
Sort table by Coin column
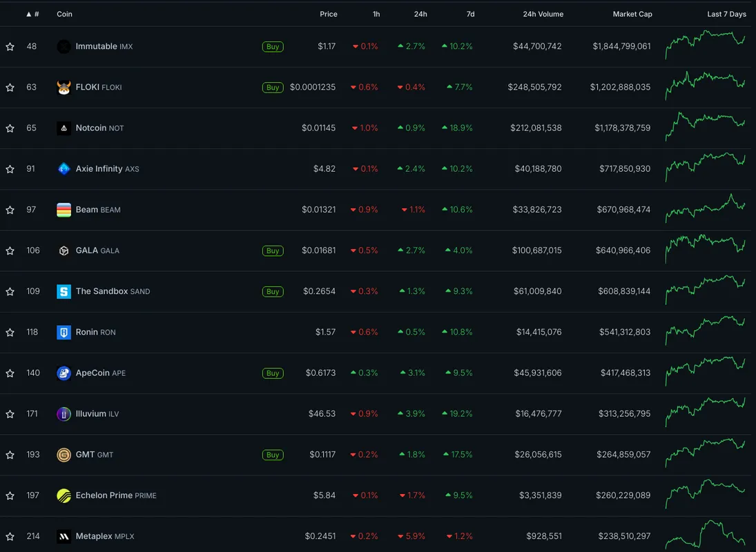(65, 14)
